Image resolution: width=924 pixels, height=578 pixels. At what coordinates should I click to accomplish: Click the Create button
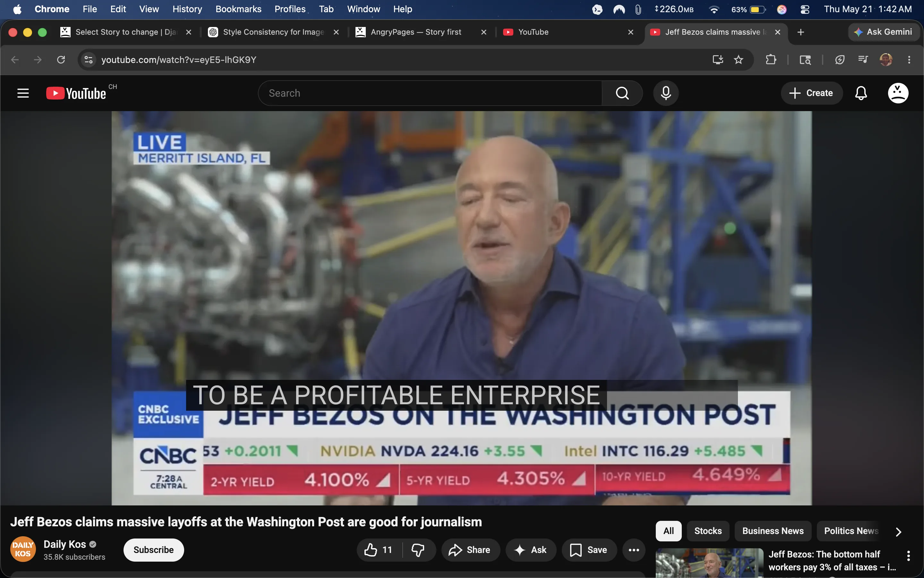point(812,93)
